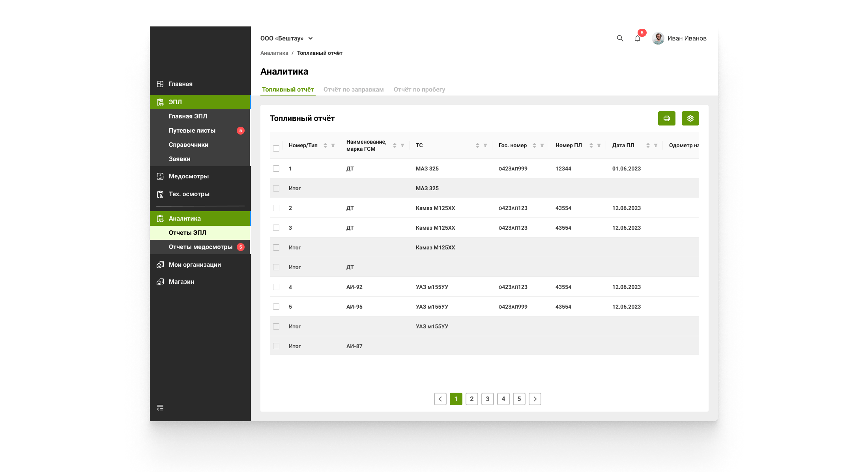Open Иван Иванов user name

click(x=687, y=38)
